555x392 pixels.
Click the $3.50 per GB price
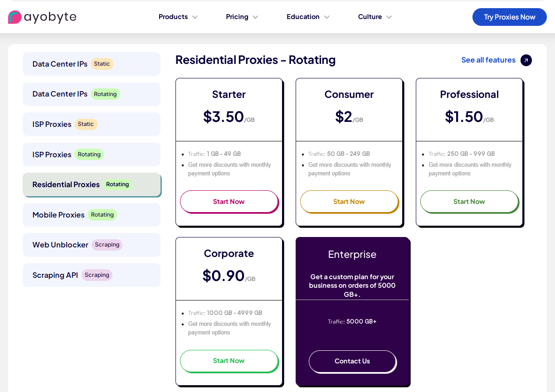[x=229, y=117]
